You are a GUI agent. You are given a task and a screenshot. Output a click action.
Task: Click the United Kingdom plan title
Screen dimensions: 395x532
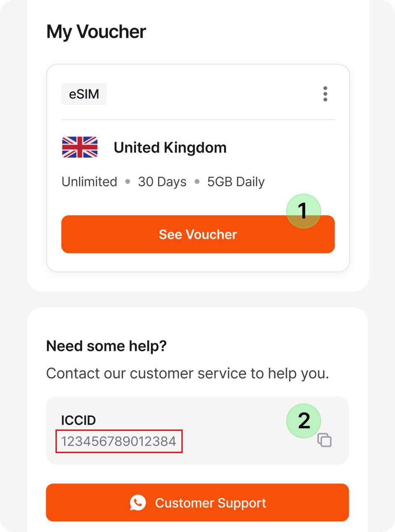point(170,147)
